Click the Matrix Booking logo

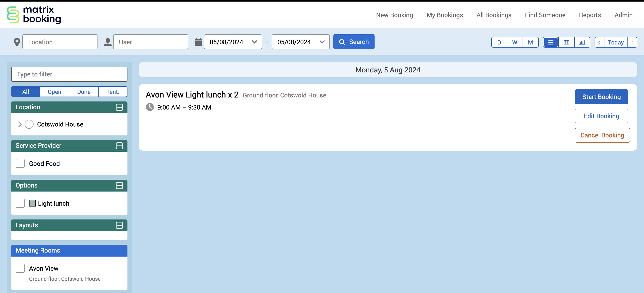pyautogui.click(x=34, y=15)
